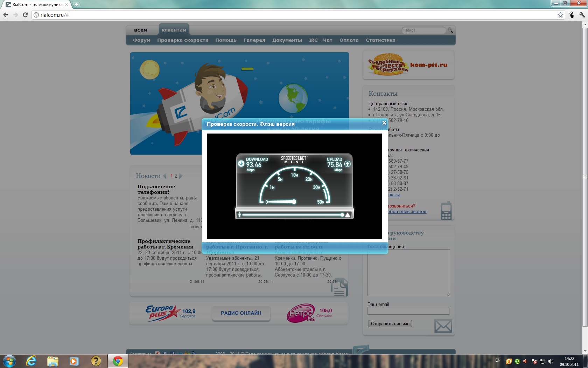The height and width of the screenshot is (368, 588).
Task: Launch Internet Explorer from taskbar
Action: (31, 361)
